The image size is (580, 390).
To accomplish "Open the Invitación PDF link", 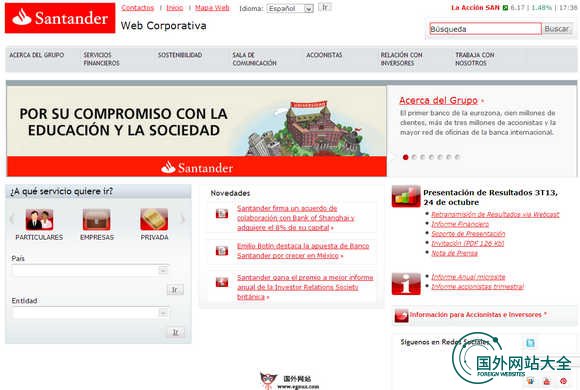I will point(468,243).
